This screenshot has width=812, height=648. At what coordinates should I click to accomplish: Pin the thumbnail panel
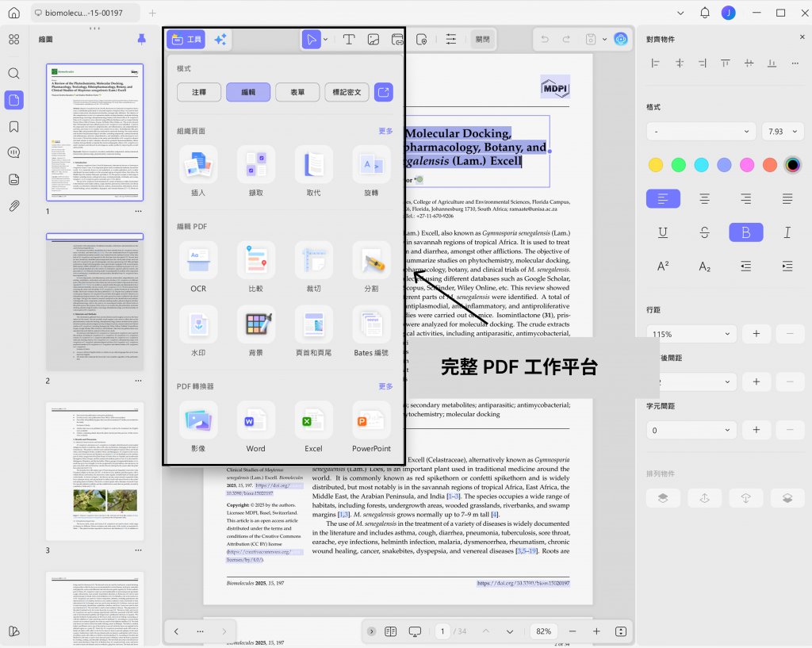point(141,39)
